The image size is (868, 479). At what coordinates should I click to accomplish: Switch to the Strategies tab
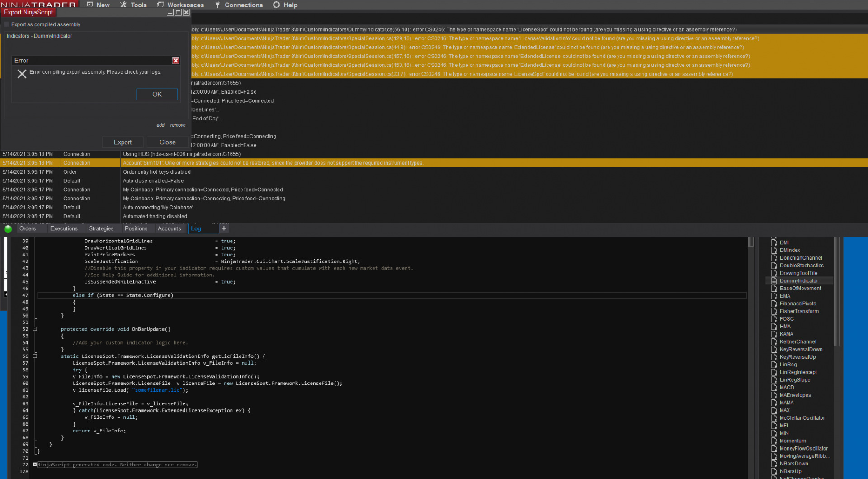(101, 229)
